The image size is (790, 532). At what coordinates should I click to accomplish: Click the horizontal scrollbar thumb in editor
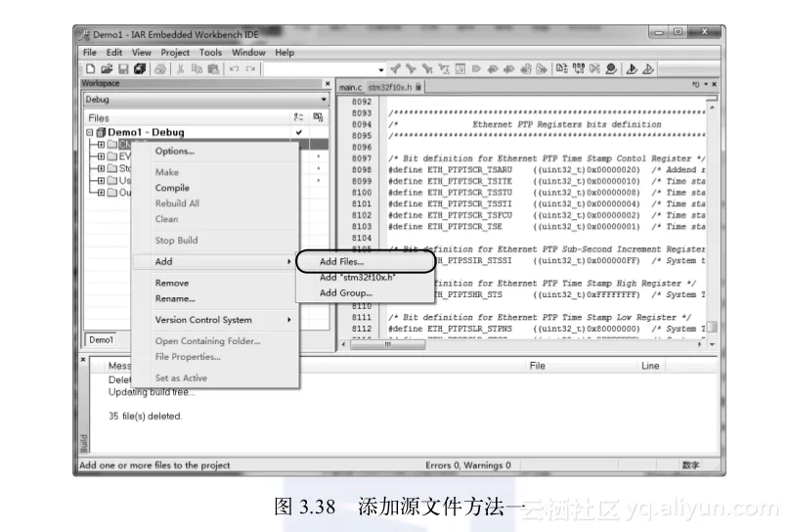click(x=387, y=344)
